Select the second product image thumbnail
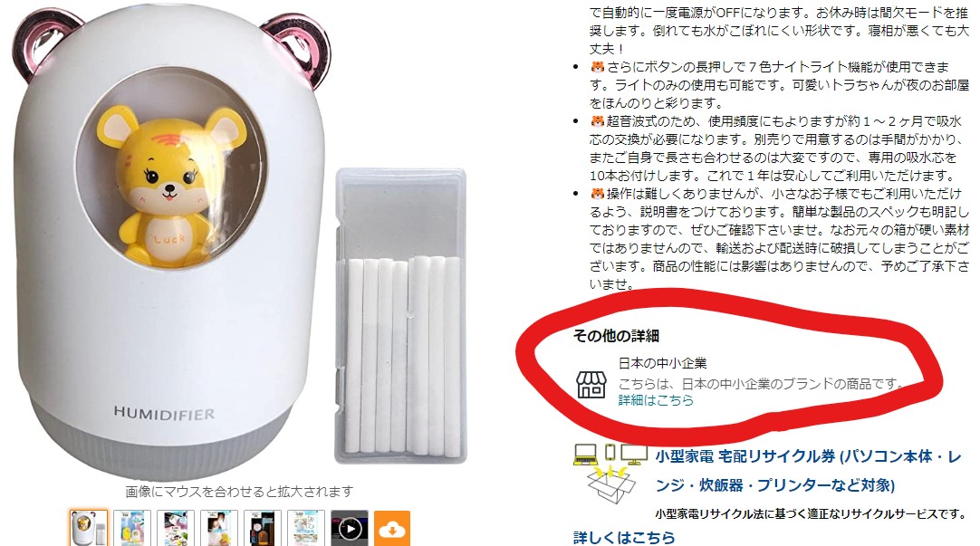 pos(132,529)
